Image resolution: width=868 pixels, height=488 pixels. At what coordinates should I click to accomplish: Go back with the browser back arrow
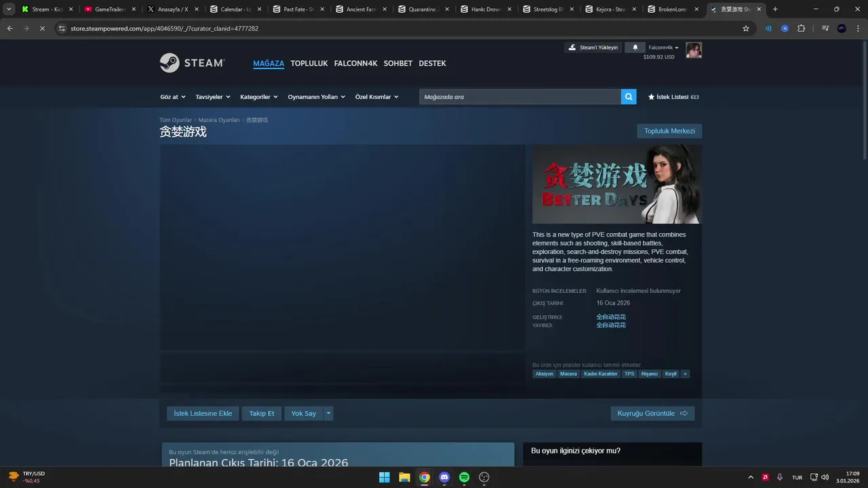click(10, 28)
